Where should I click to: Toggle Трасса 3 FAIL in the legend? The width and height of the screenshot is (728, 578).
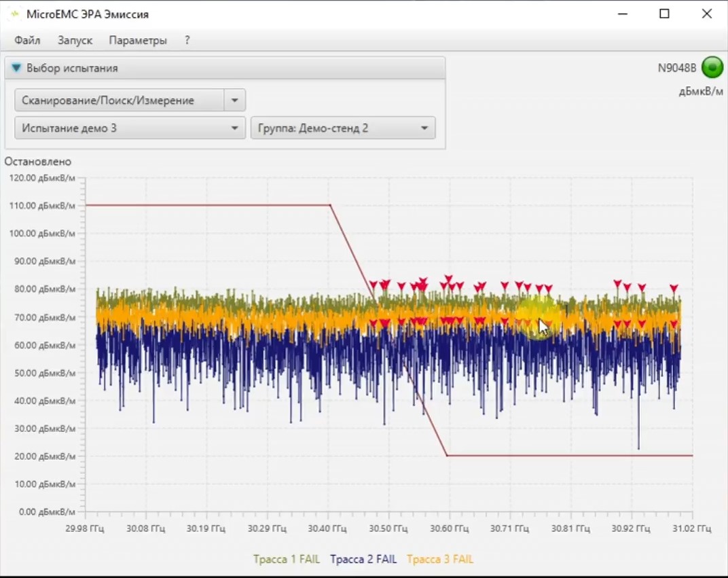coord(440,559)
